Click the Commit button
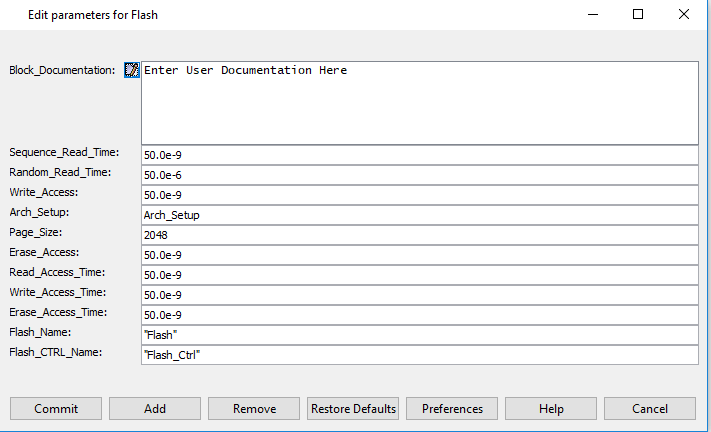Viewport: 711px width, 432px height. [56, 408]
